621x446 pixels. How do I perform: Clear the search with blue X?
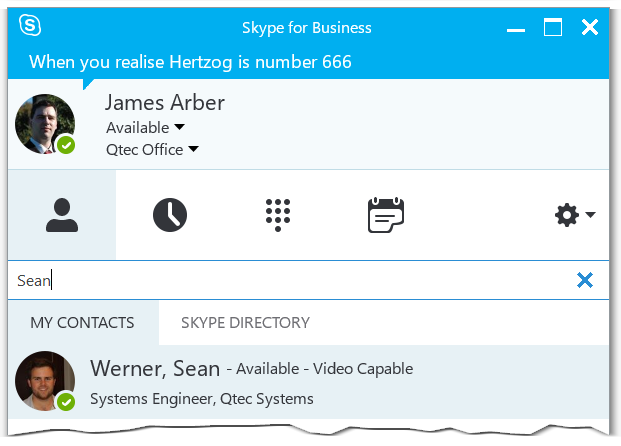tap(585, 280)
